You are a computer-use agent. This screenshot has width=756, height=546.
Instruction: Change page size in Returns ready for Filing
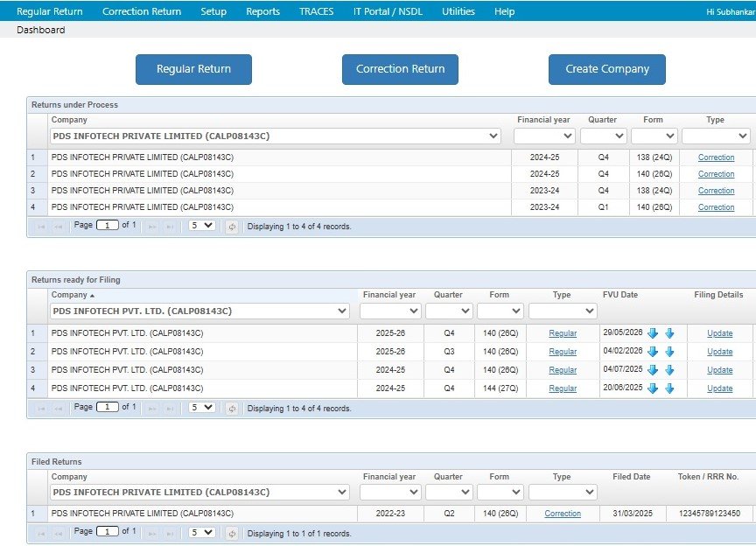point(201,408)
